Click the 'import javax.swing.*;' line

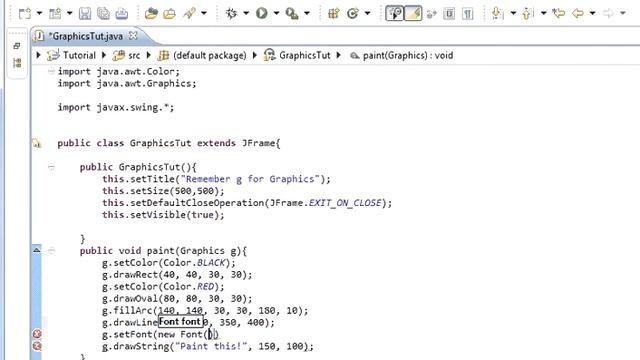pyautogui.click(x=116, y=107)
